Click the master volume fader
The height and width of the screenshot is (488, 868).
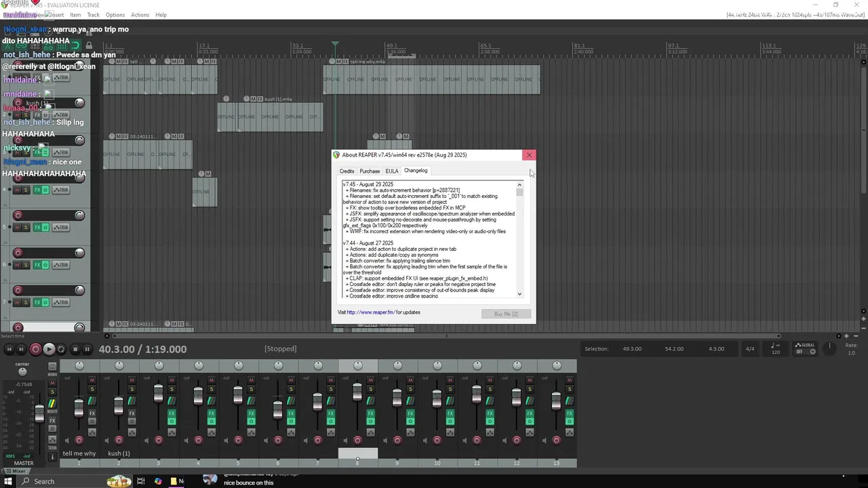39,412
